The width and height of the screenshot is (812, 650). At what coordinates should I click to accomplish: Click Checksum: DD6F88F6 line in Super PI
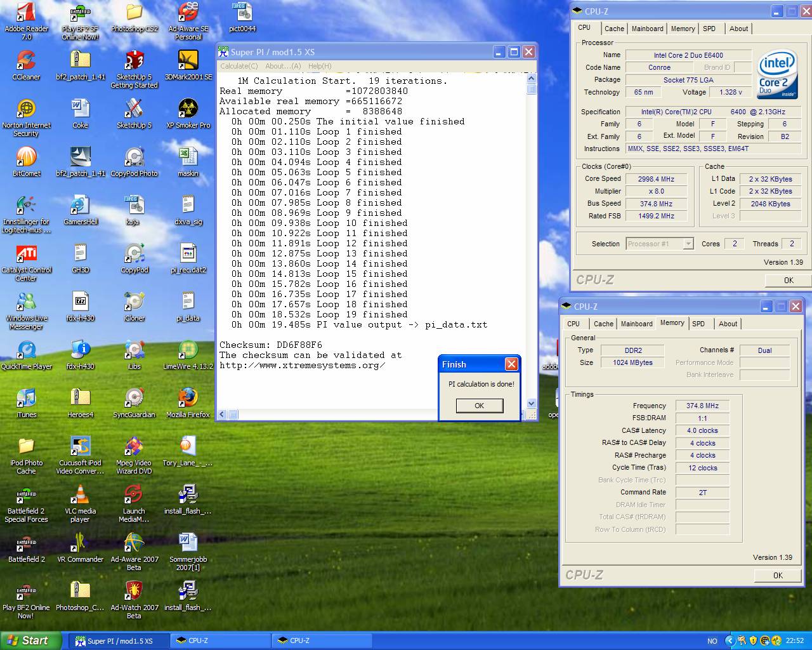(x=271, y=345)
